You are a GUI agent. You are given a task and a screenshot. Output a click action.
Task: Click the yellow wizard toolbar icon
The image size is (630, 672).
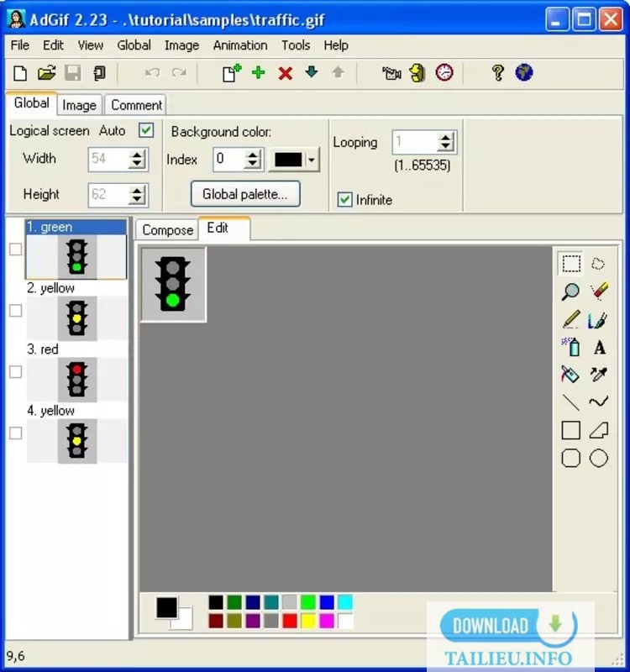pos(417,73)
